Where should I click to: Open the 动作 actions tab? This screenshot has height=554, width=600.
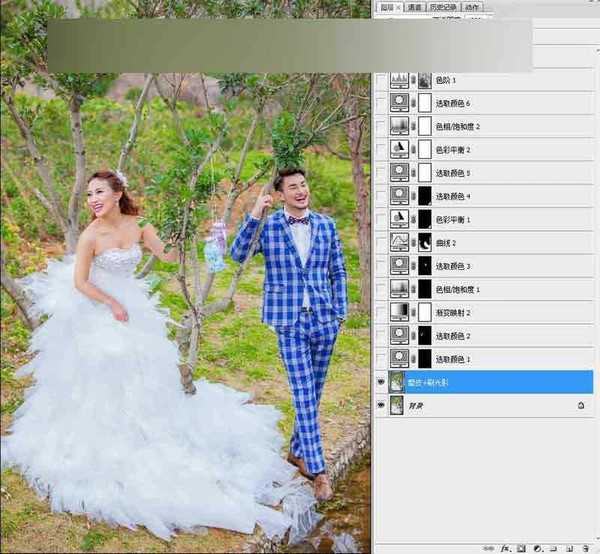(472, 7)
